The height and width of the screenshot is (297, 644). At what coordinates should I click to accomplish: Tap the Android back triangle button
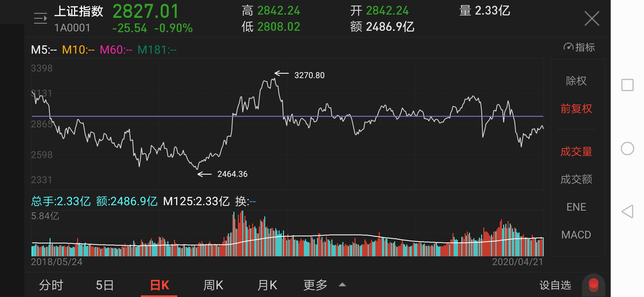[x=627, y=211]
